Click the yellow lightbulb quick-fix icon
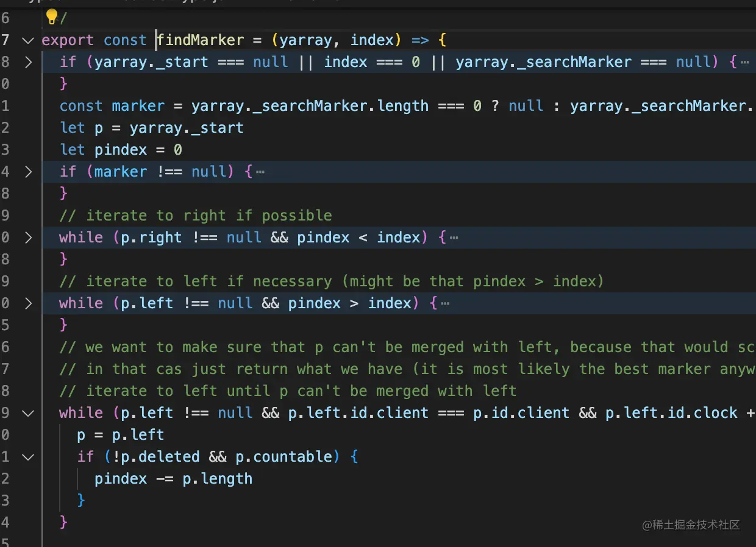Viewport: 756px width, 547px height. [x=52, y=16]
